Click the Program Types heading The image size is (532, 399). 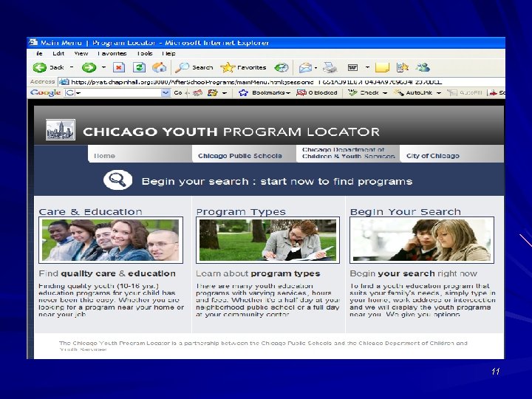pos(241,212)
